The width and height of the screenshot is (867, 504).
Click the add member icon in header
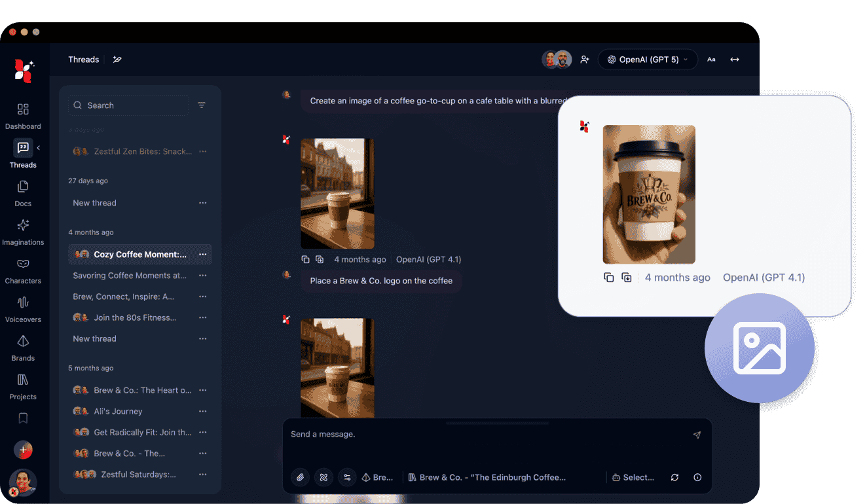coord(585,60)
